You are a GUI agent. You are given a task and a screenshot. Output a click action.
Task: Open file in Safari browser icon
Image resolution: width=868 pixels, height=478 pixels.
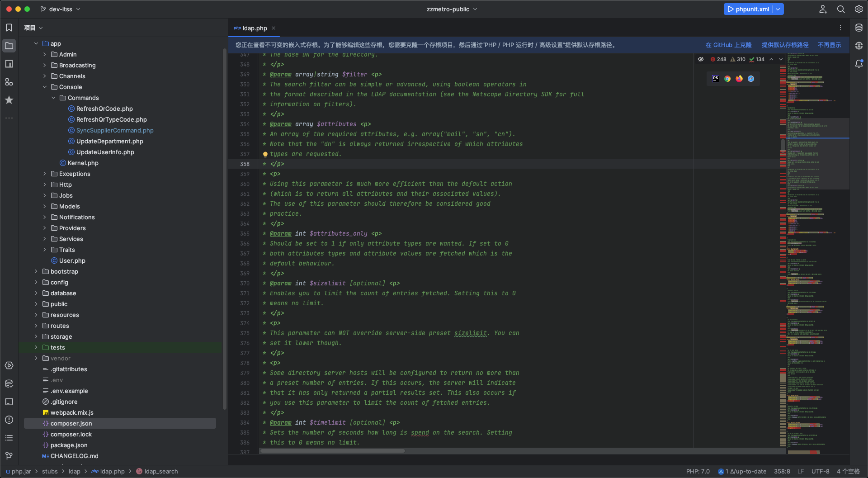pos(751,79)
